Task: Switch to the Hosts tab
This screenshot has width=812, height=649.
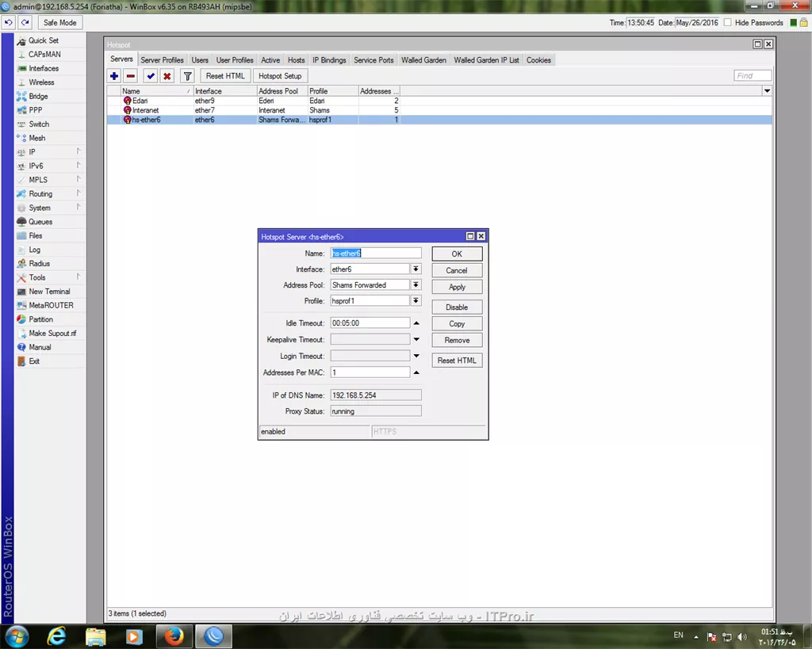Action: (297, 60)
